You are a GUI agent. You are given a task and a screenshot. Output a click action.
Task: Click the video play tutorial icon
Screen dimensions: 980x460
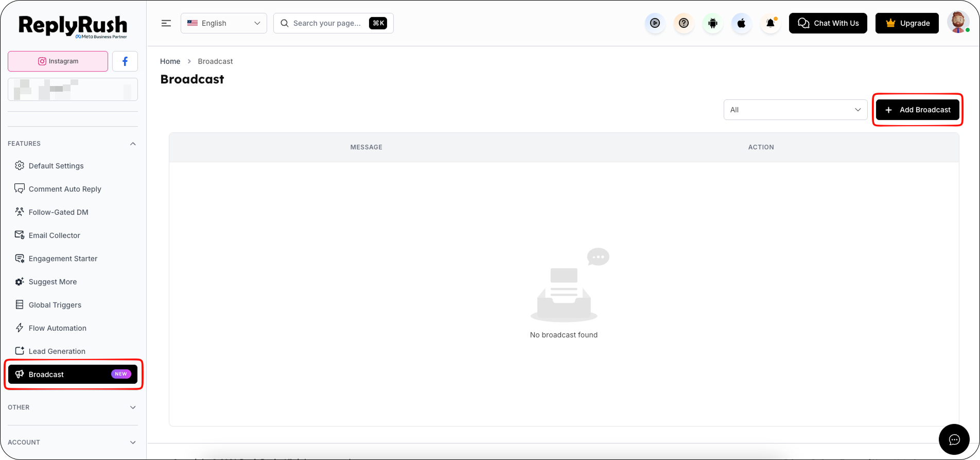click(x=655, y=23)
